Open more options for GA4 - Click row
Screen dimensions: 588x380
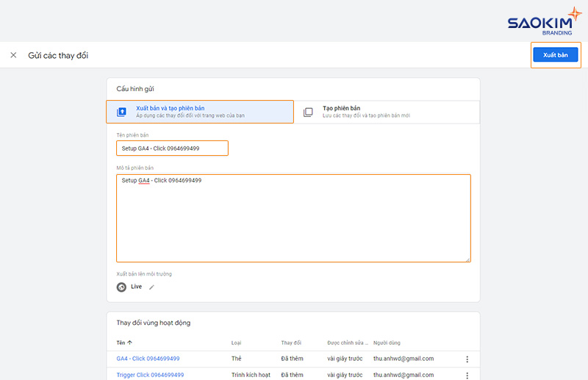(x=467, y=359)
